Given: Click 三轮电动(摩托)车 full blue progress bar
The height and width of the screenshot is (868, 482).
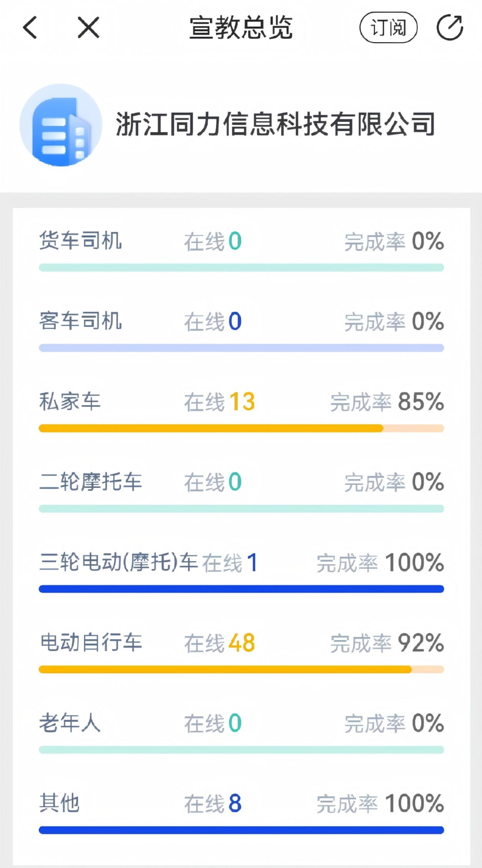Looking at the screenshot, I should [241, 589].
